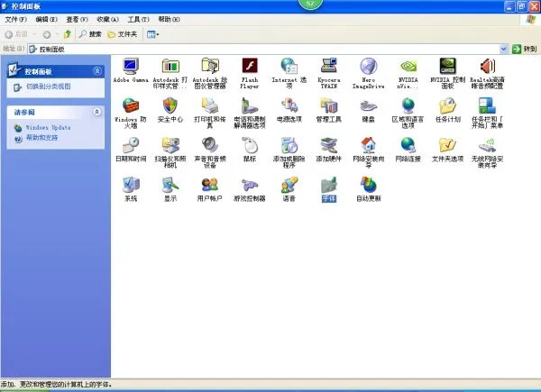Screen dimensions: 541x392
Task: Click the 搜索 toolbar button
Action: pyautogui.click(x=89, y=34)
